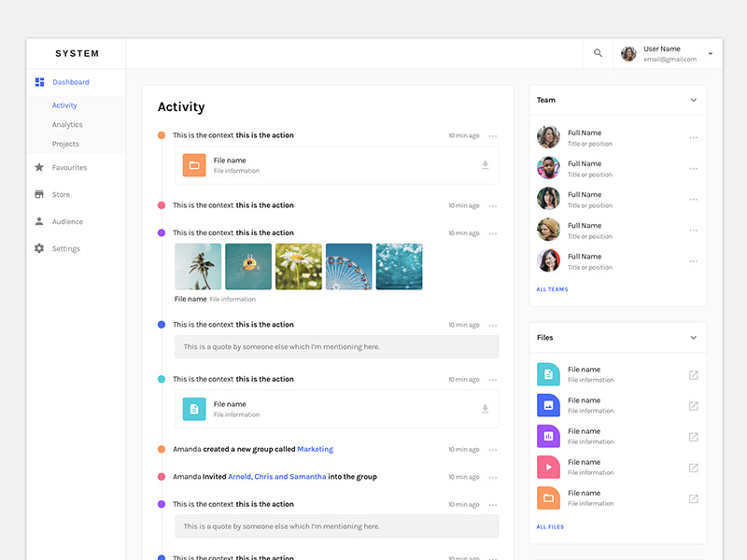The height and width of the screenshot is (560, 747).
Task: Open the daisy flower photo thumbnail
Action: point(299,267)
